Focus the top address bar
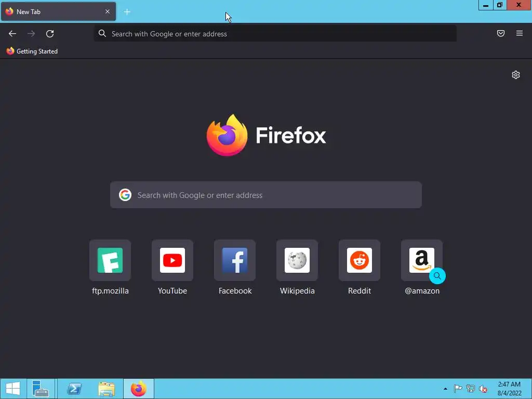Image resolution: width=532 pixels, height=399 pixels. coord(275,34)
